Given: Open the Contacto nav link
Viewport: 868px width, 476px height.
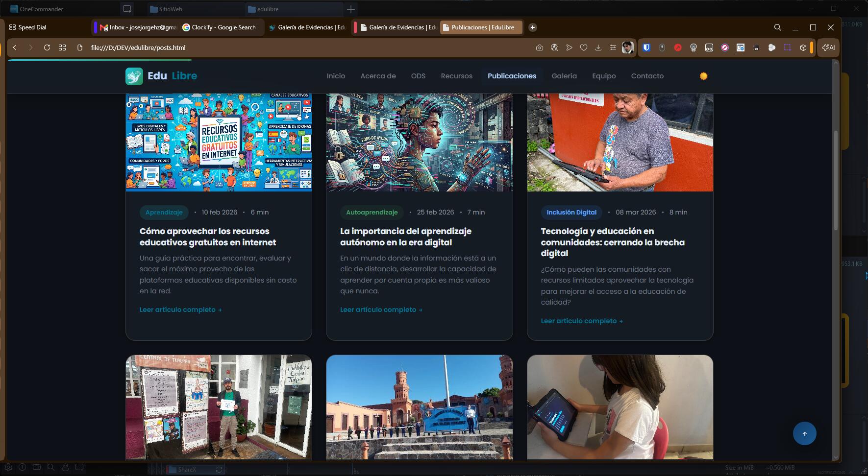Looking at the screenshot, I should click(x=647, y=76).
